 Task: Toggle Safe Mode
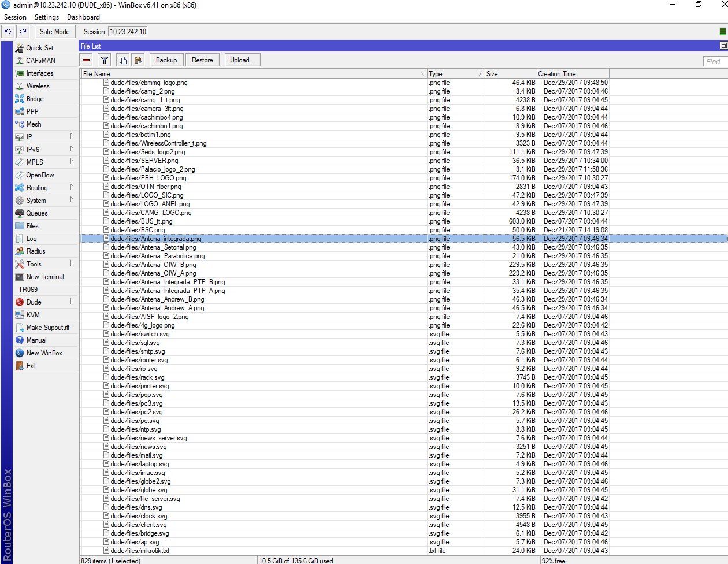tap(54, 31)
